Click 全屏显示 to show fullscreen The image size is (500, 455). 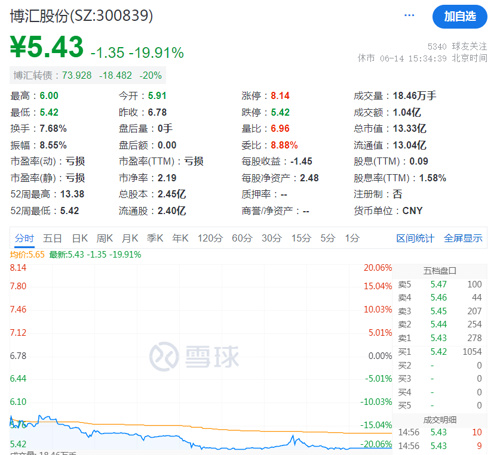[x=463, y=238]
